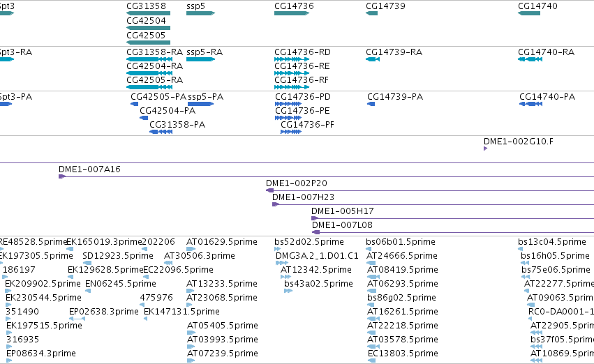The height and width of the screenshot is (364, 594).
Task: Click transcript CG42504-RA
Action: coord(154,66)
